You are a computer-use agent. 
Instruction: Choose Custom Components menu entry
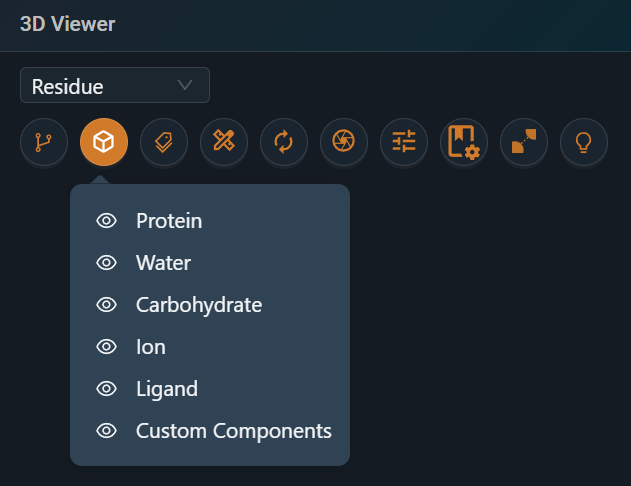point(233,431)
